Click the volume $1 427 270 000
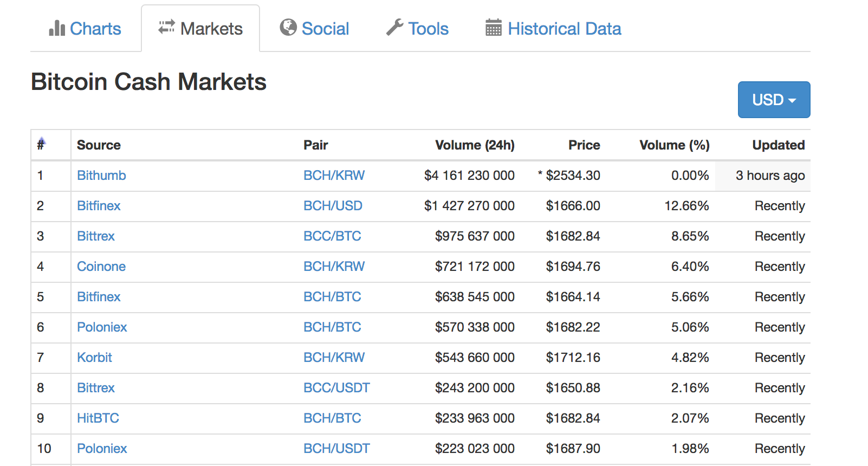This screenshot has height=466, width=868. 469,206
